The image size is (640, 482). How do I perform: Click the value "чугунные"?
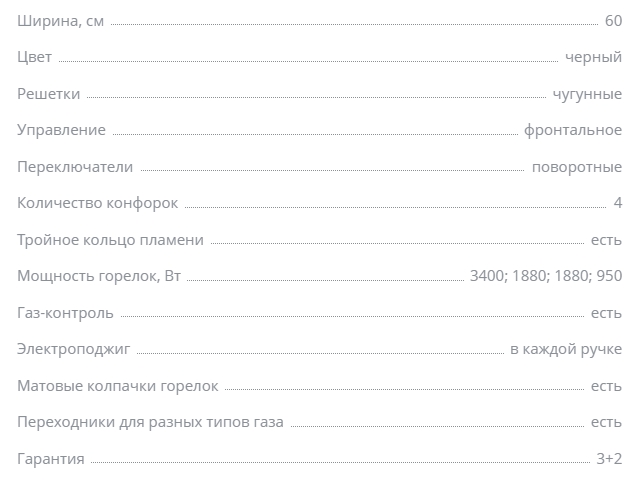(587, 94)
